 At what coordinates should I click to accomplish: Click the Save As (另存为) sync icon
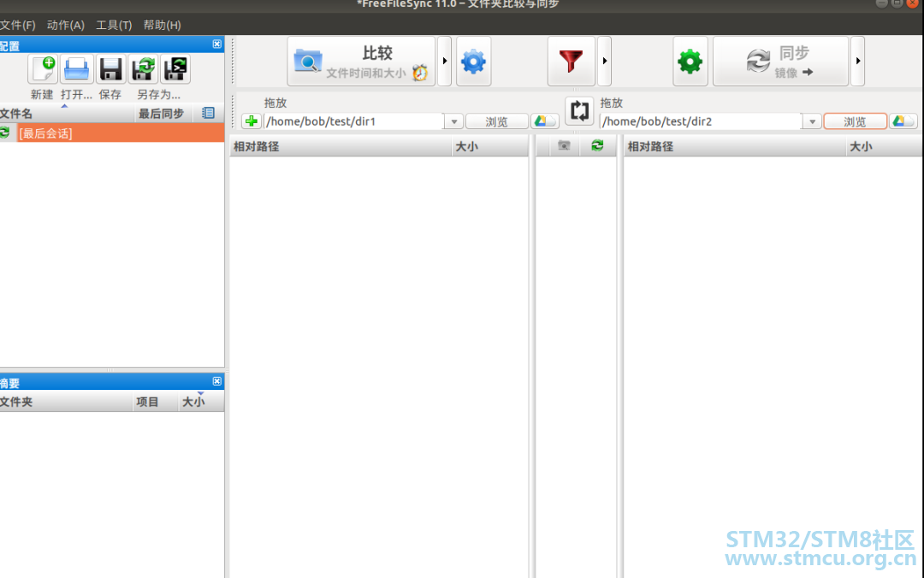coord(143,69)
